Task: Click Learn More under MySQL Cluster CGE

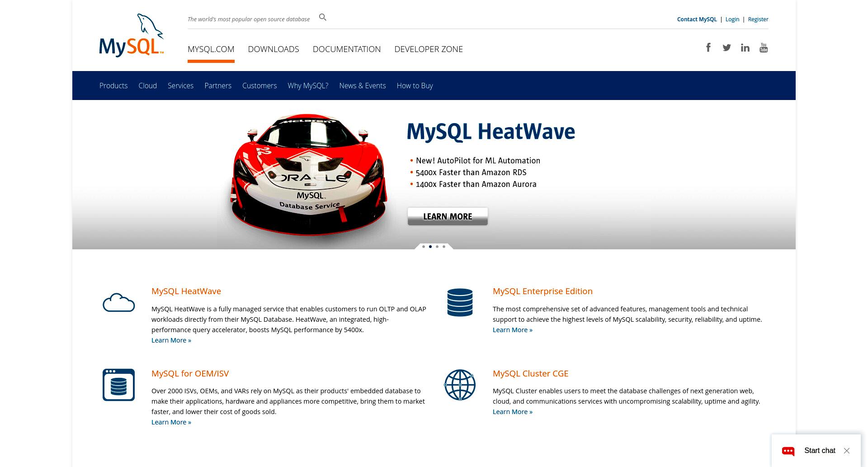Action: [x=513, y=412]
